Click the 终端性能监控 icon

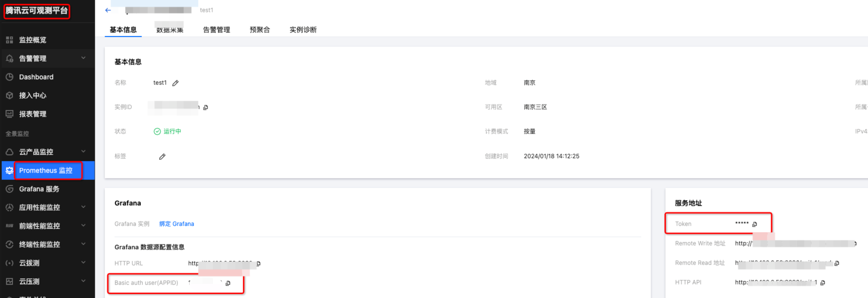coord(9,244)
